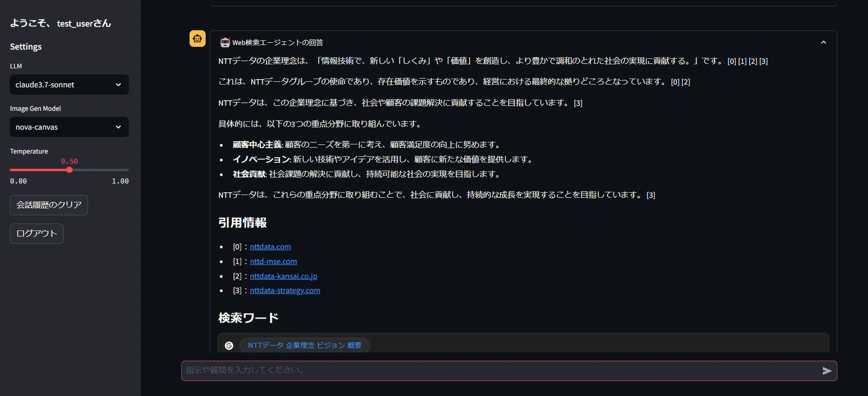This screenshot has height=396, width=868.
Task: Click the Settings sidebar heading
Action: pos(26,47)
